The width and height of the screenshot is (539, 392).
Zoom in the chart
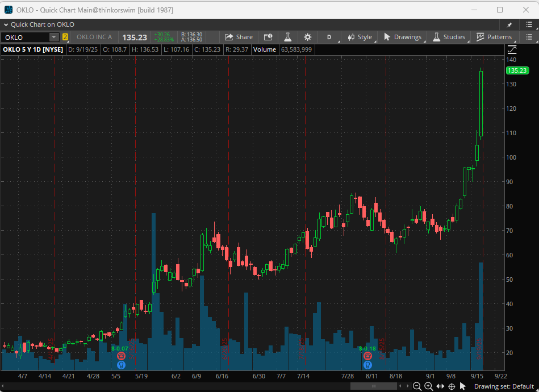428,386
